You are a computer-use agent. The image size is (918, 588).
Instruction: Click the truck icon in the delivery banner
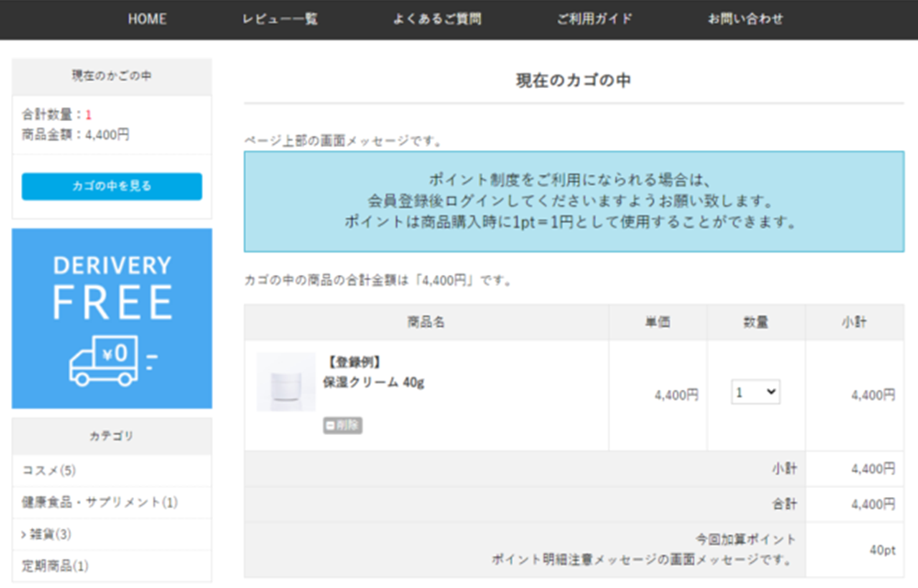tap(106, 360)
